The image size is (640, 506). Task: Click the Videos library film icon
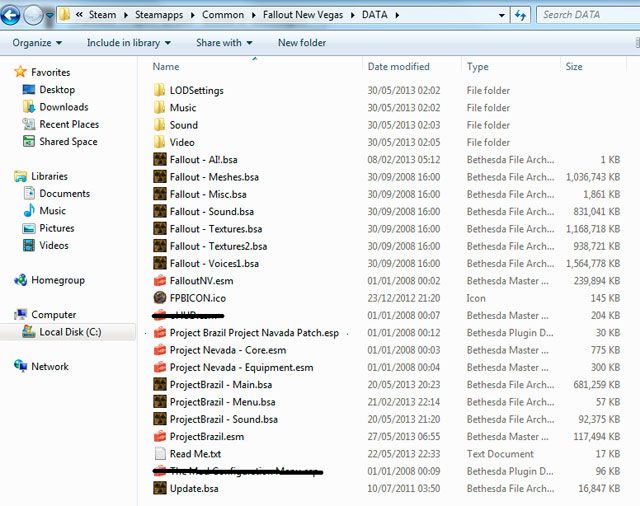point(29,245)
